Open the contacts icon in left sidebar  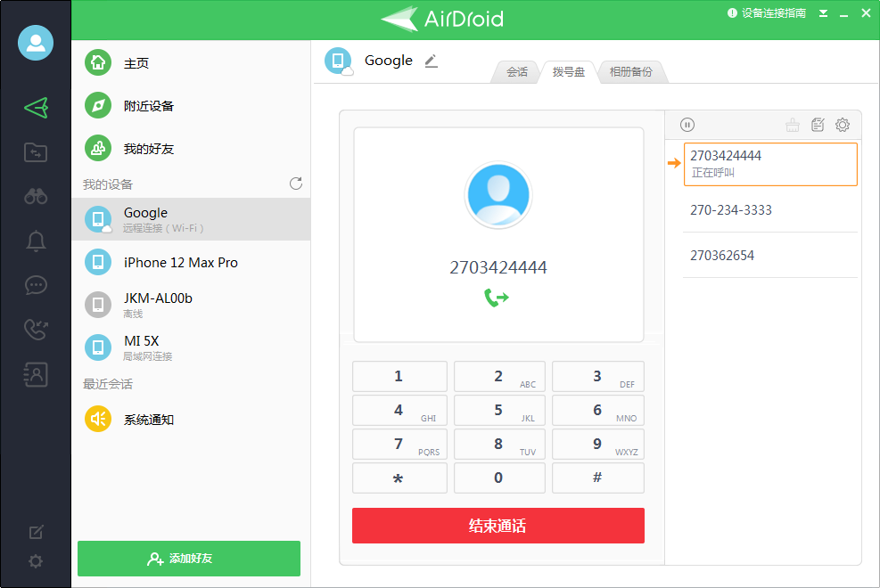36,375
